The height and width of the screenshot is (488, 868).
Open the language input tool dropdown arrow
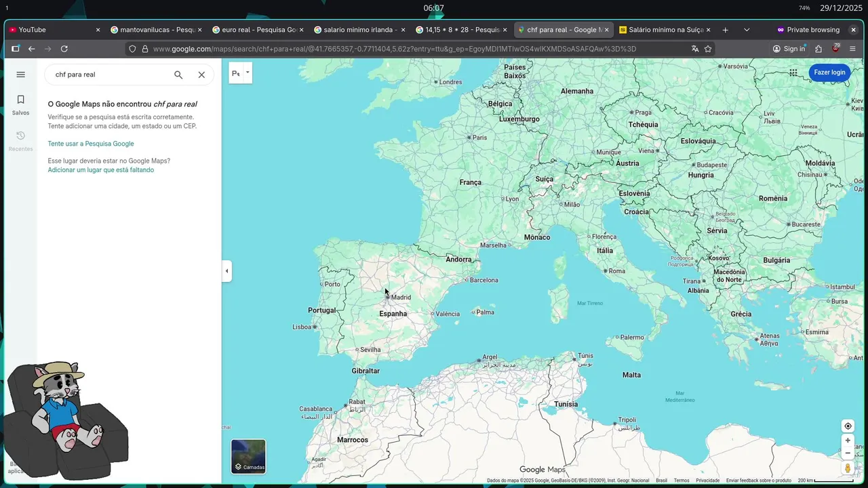click(248, 73)
